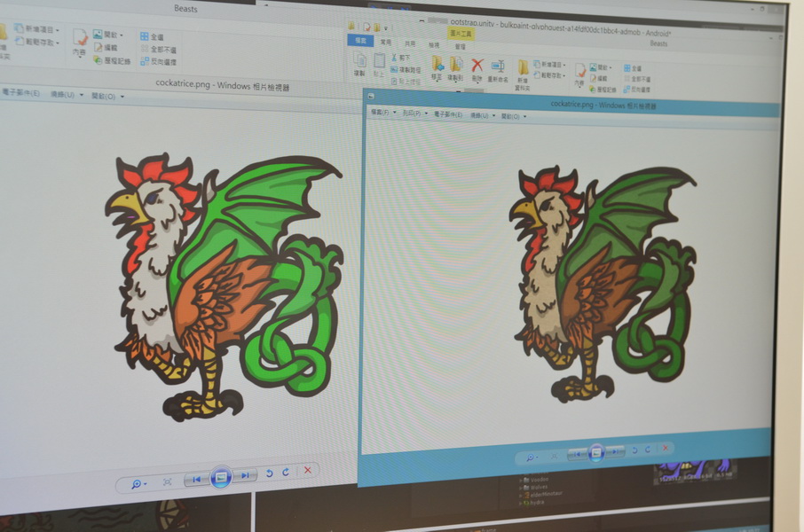This screenshot has height=532, width=804.
Task: Click actual size icon in the background photo viewer
Action: [167, 481]
